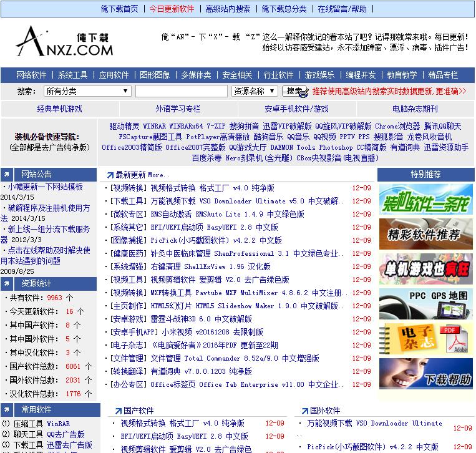The width and height of the screenshot is (476, 453).
Task: Click arrow icon next to 国产软件 heading
Action: [118, 411]
